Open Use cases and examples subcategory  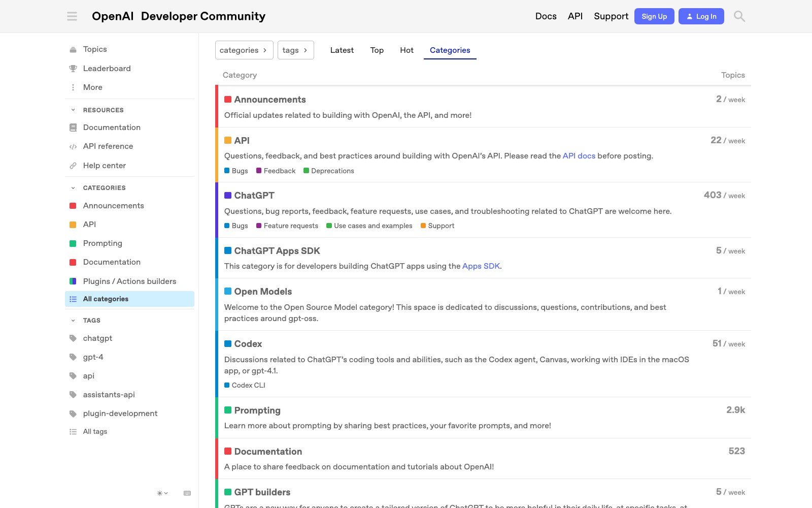[x=369, y=226]
